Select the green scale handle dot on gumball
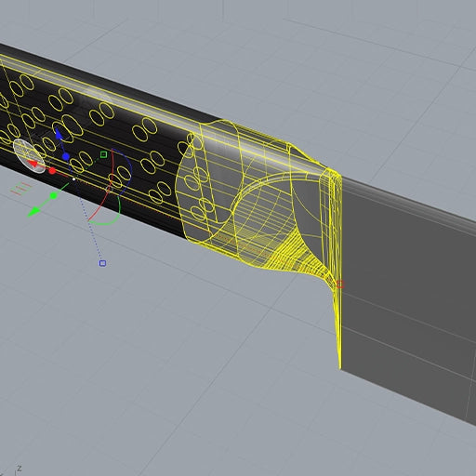 coord(53,196)
